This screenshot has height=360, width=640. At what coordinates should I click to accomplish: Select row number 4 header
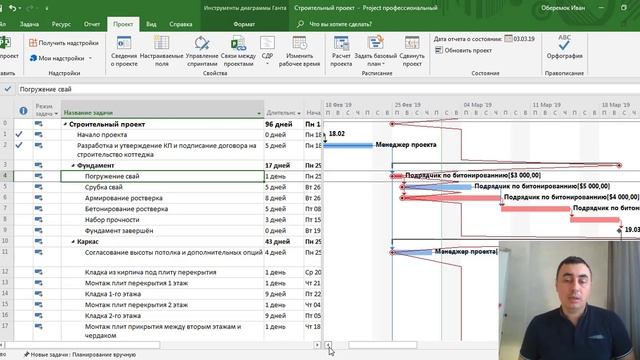(7, 176)
